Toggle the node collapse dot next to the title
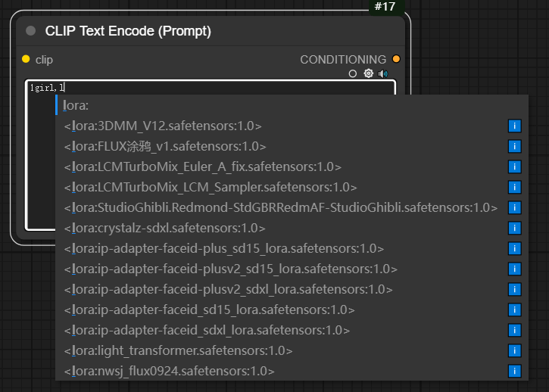549x392 pixels. click(31, 31)
